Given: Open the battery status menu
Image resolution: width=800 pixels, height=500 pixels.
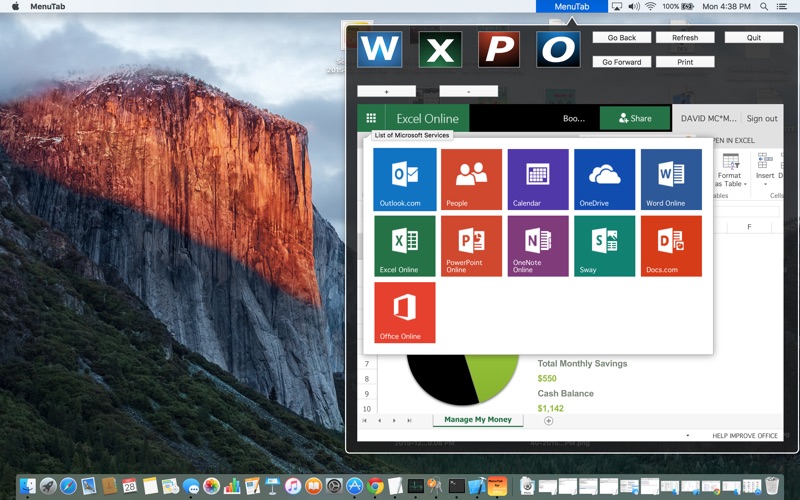Looking at the screenshot, I should click(679, 7).
